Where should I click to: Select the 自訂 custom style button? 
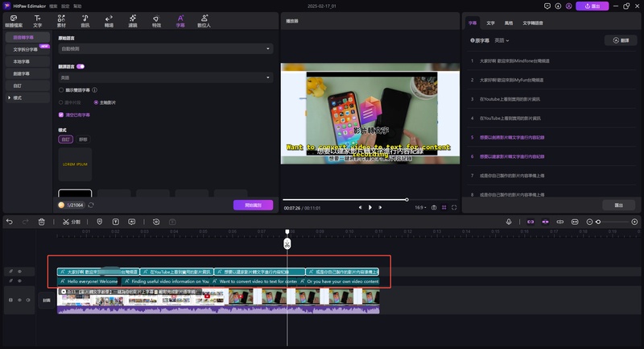pyautogui.click(x=66, y=139)
